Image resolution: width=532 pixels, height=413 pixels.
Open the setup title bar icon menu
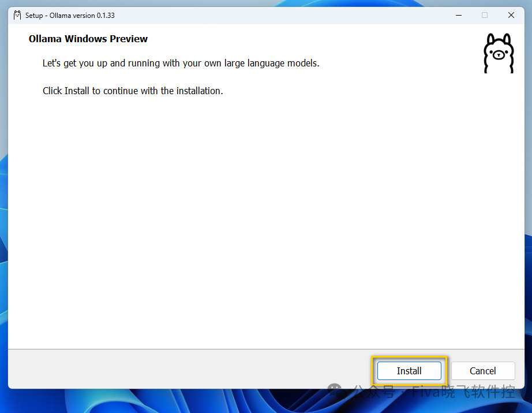point(17,15)
